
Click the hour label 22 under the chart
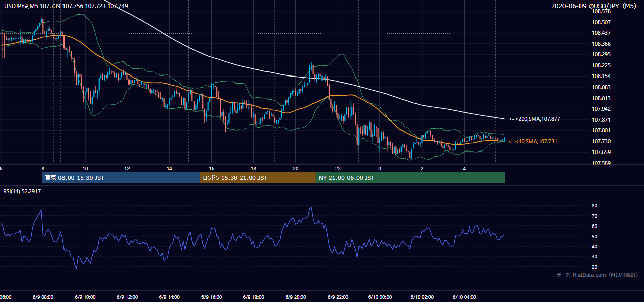click(x=338, y=169)
